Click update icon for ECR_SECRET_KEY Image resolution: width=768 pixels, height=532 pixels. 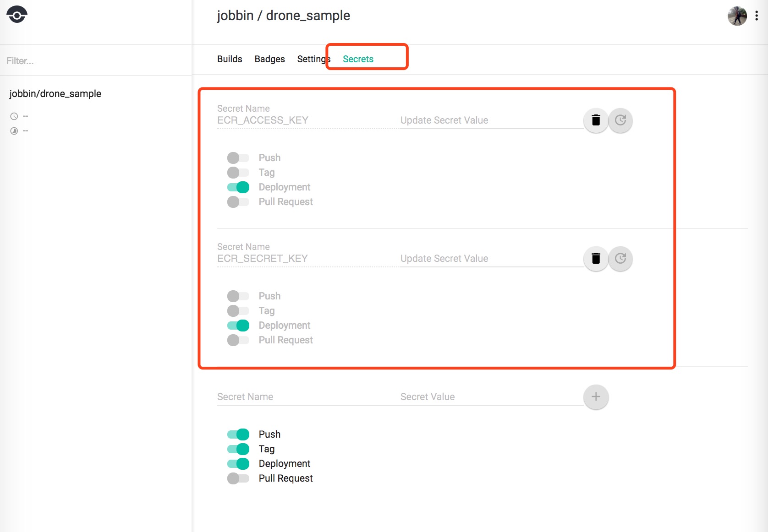click(x=620, y=259)
